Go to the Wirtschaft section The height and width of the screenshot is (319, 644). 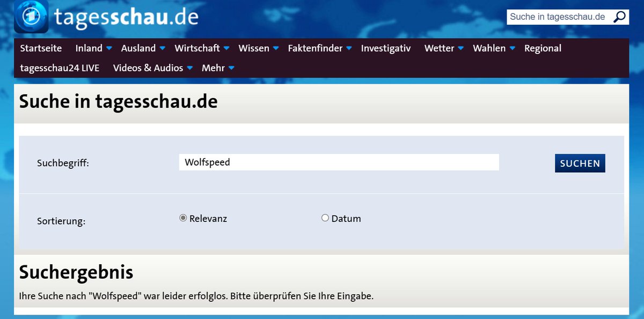click(197, 48)
